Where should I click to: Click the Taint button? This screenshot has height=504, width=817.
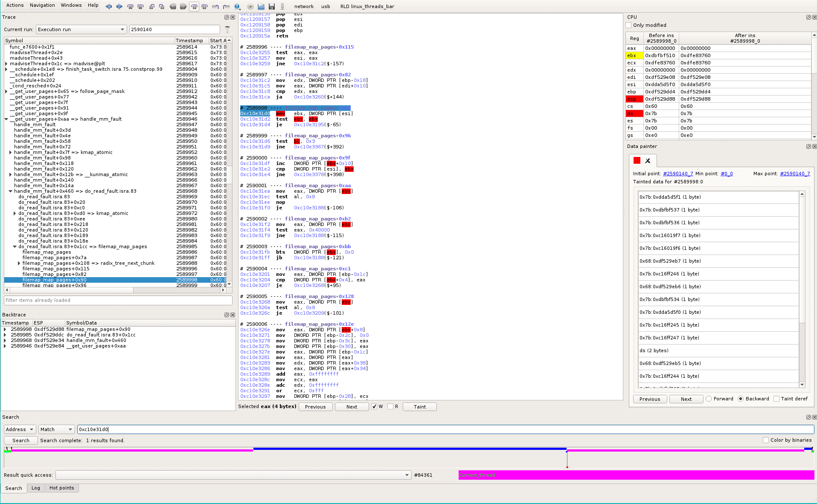tap(419, 406)
